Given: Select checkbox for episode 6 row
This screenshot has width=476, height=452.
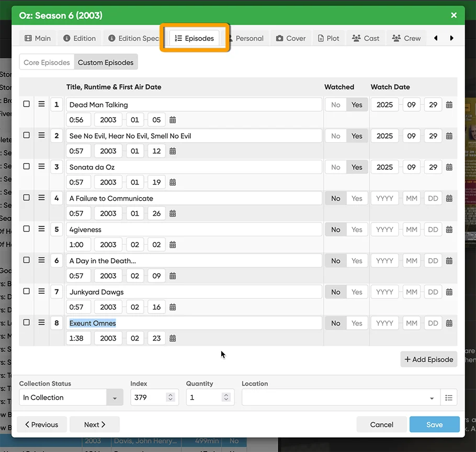Looking at the screenshot, I should [x=27, y=260].
